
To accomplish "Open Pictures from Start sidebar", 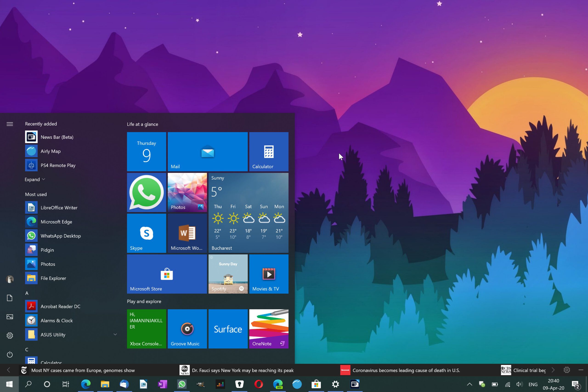I will (10, 317).
